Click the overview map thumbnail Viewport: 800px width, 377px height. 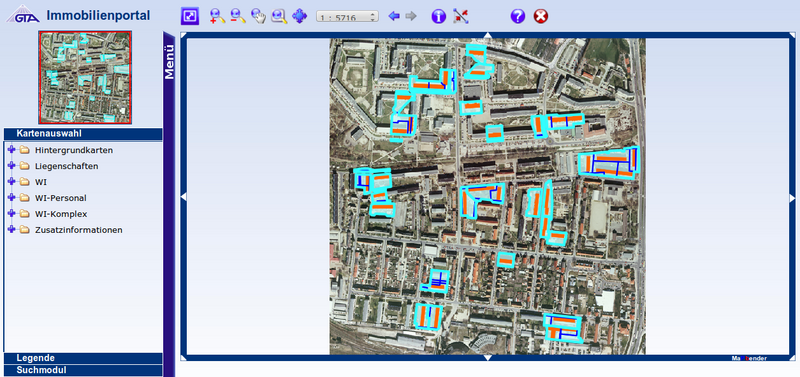coord(85,77)
